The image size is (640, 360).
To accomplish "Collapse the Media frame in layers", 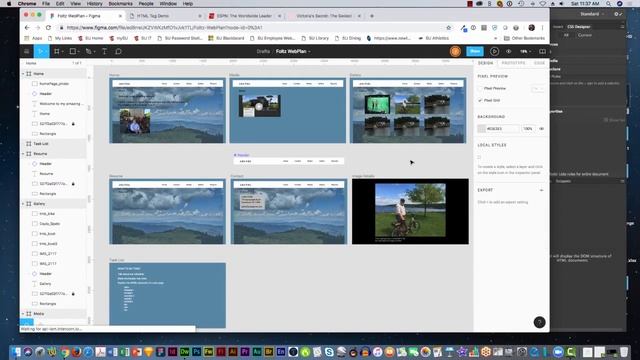I will tap(23, 313).
